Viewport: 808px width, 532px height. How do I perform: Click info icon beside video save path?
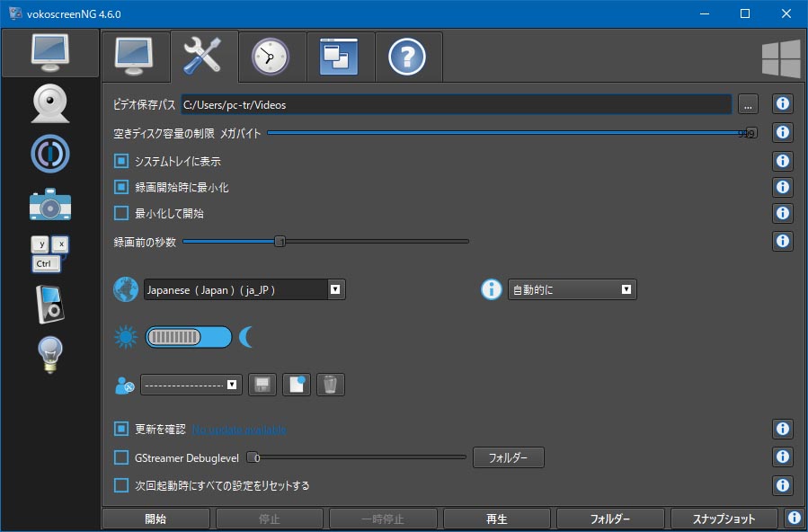[x=782, y=104]
